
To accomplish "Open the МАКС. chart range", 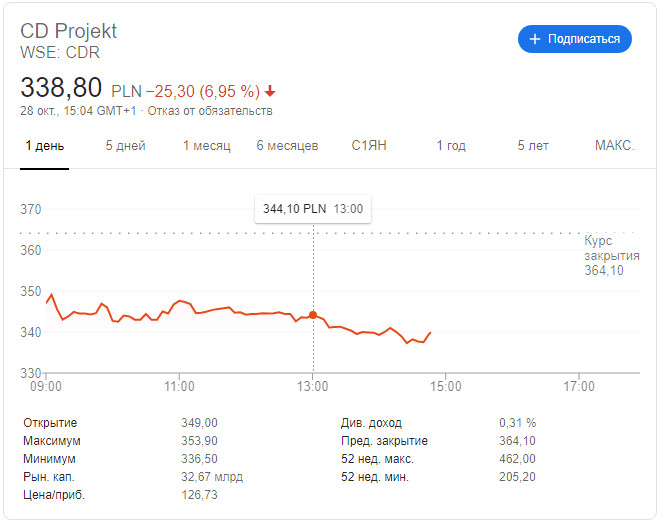I will (x=614, y=146).
